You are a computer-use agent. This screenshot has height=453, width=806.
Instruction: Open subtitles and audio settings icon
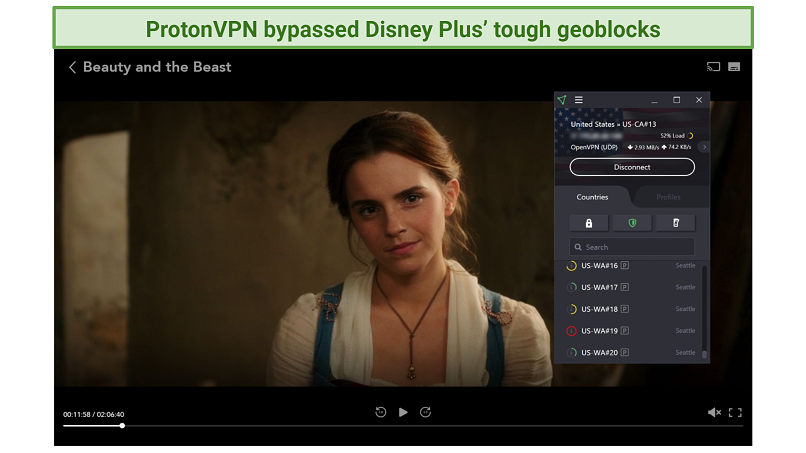(x=734, y=67)
